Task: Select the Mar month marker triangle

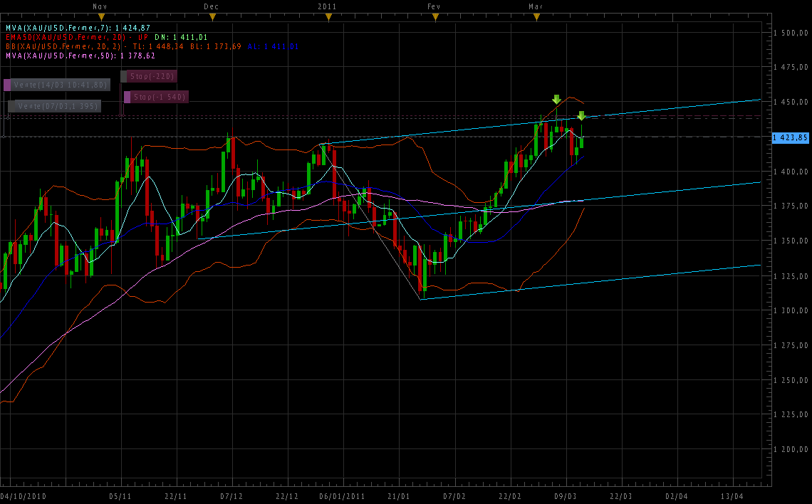Action: point(536,16)
